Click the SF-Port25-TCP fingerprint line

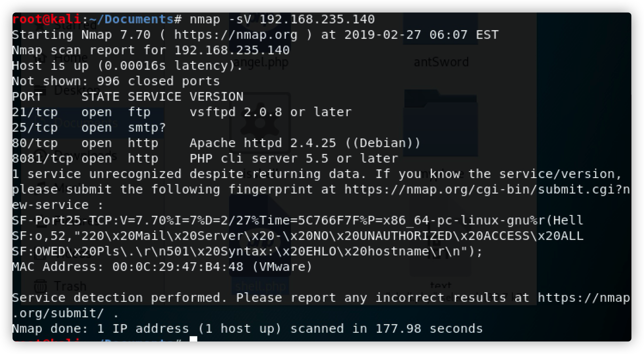point(297,220)
